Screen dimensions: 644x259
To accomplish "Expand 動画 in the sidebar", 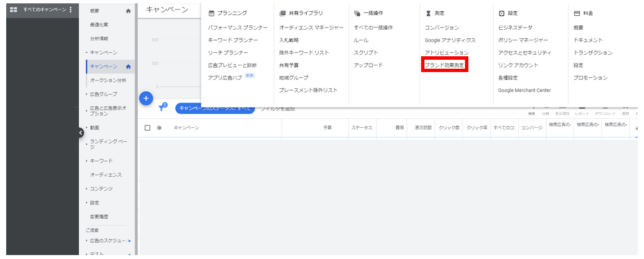I will (87, 127).
